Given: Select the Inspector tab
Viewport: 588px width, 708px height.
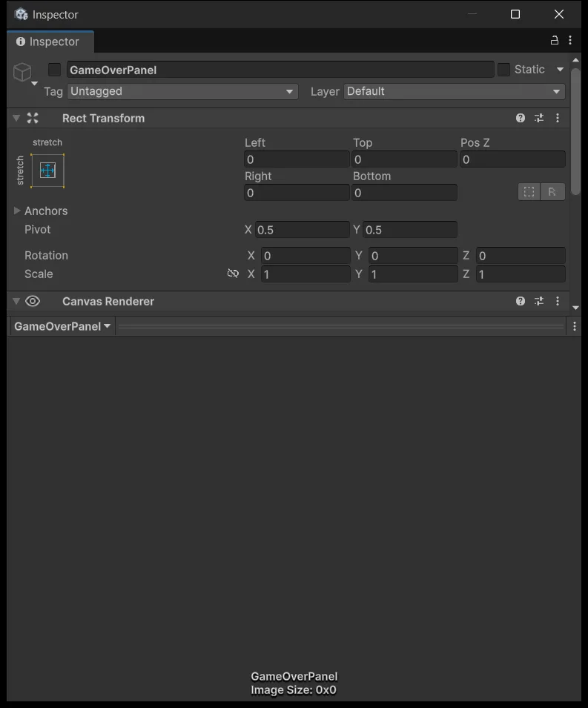Looking at the screenshot, I should (x=50, y=42).
